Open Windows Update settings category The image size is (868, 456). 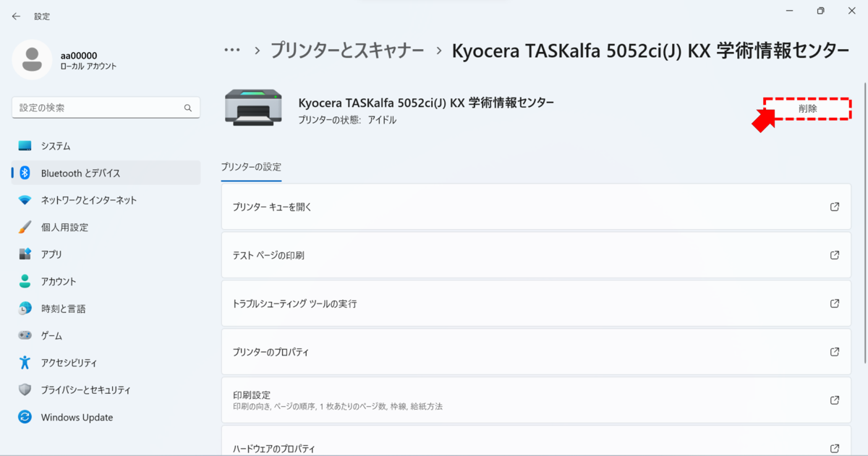pos(106,417)
